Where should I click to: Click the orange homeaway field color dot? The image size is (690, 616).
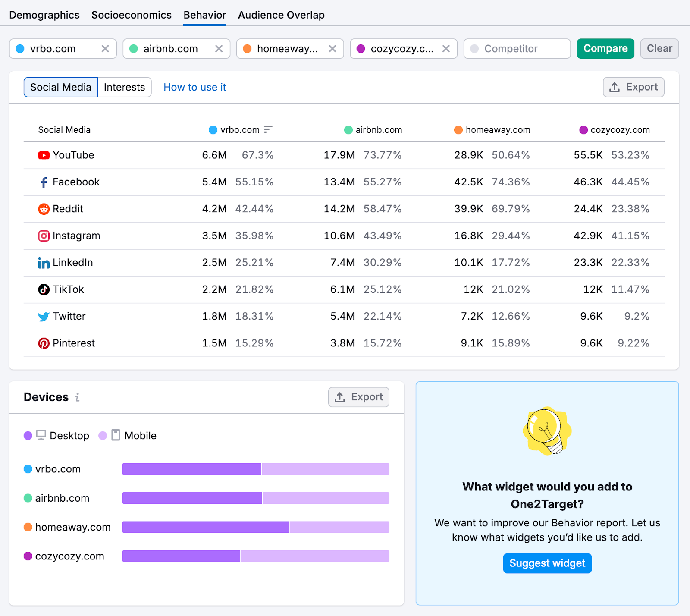click(247, 49)
